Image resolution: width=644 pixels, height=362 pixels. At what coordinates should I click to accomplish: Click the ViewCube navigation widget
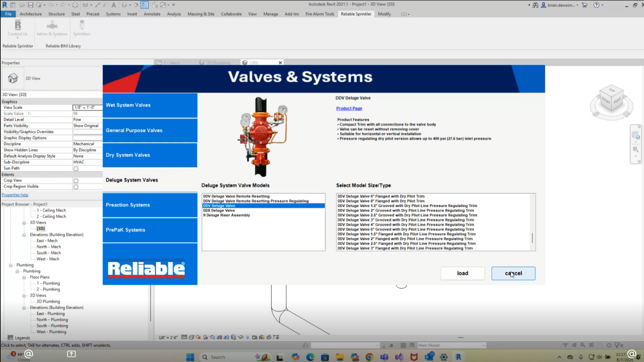(x=611, y=102)
